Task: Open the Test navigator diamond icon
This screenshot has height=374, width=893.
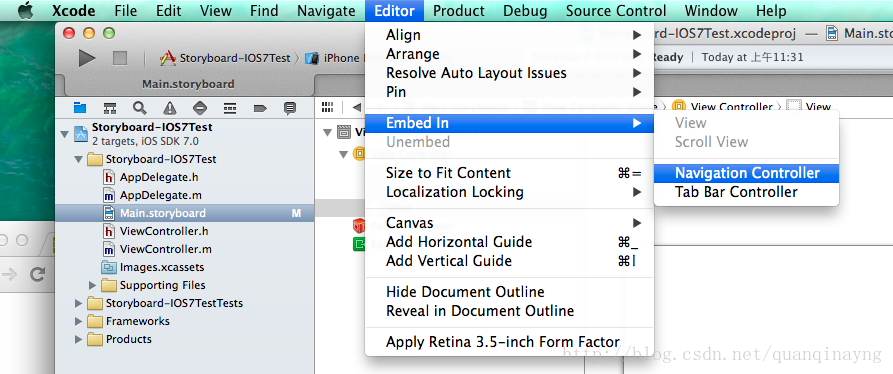Action: (200, 108)
